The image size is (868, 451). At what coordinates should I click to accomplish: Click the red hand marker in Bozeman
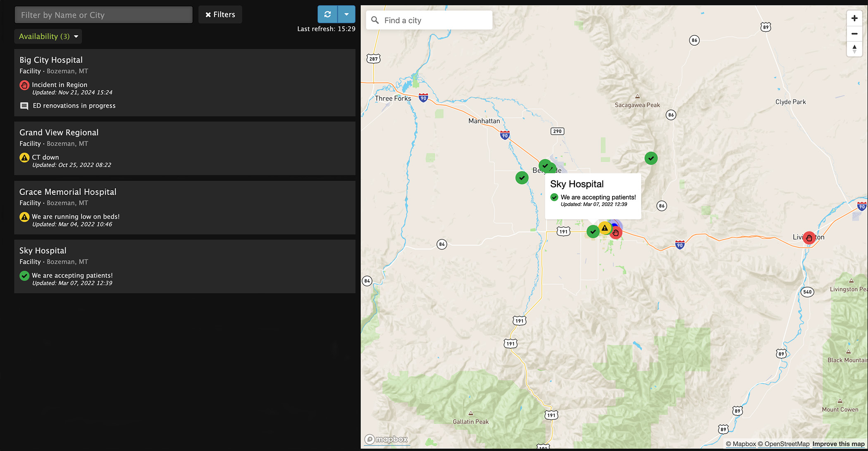click(x=616, y=233)
